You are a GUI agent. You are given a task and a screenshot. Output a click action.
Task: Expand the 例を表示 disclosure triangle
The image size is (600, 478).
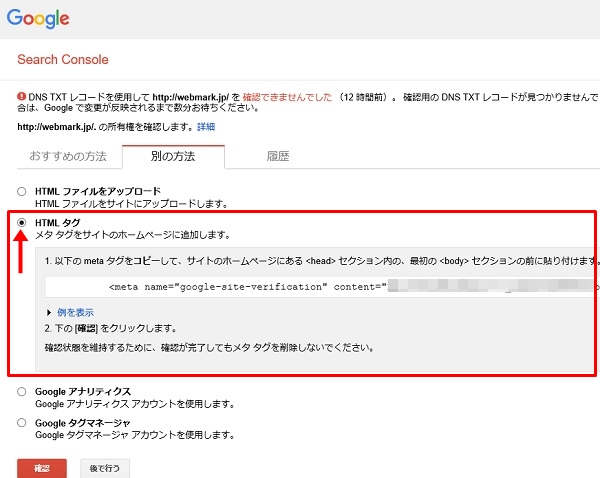49,313
